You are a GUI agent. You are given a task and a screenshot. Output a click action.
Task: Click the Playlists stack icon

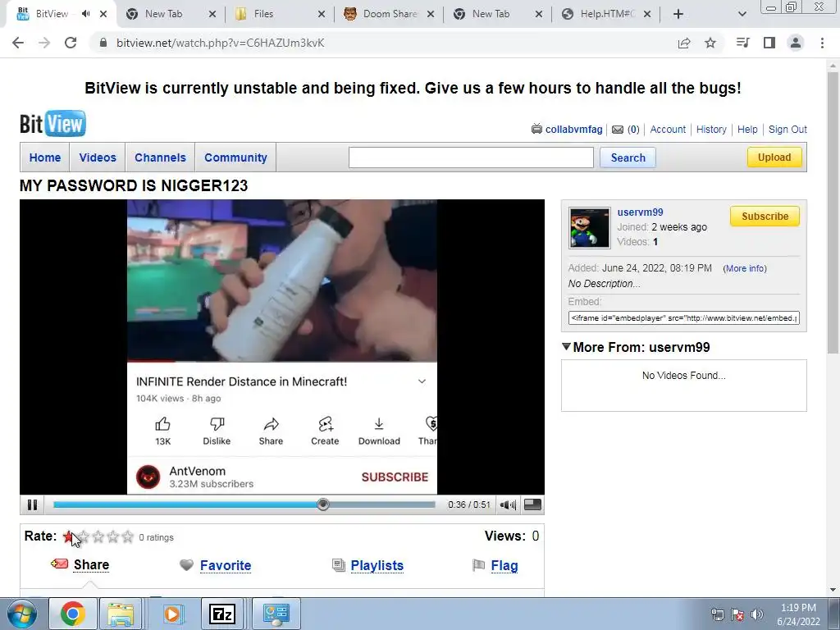tap(339, 565)
